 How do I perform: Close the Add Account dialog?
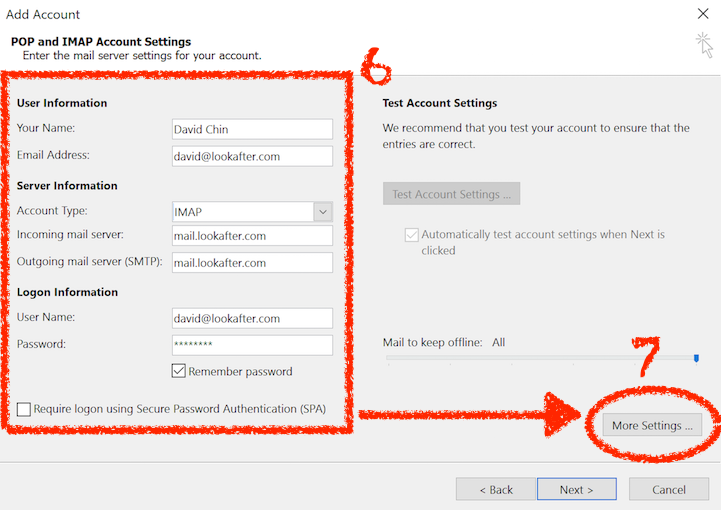703,15
